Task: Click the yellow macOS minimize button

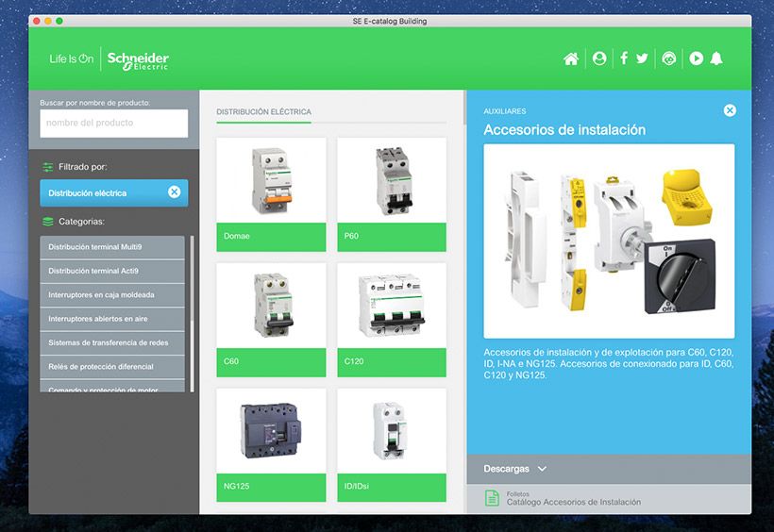Action: (48, 21)
